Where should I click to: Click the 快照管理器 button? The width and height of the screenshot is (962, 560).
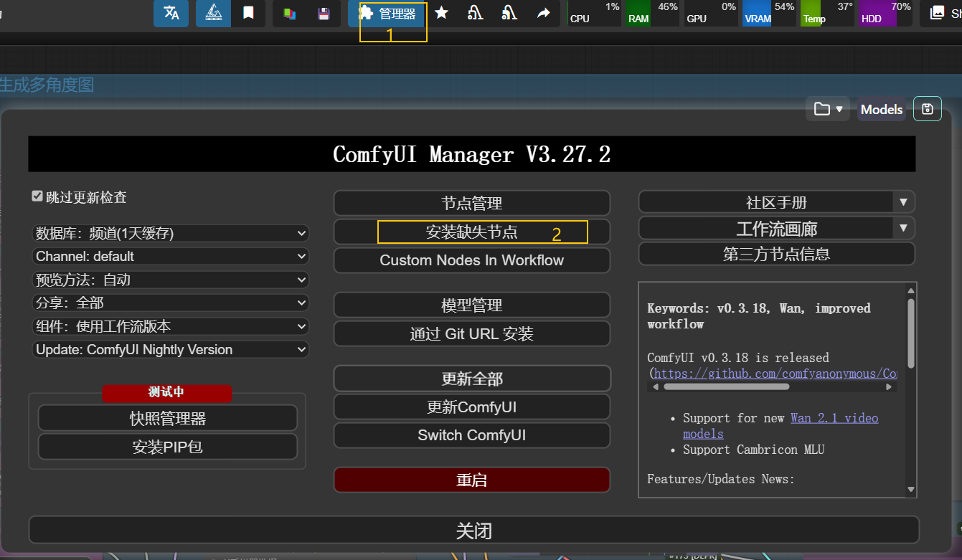168,417
